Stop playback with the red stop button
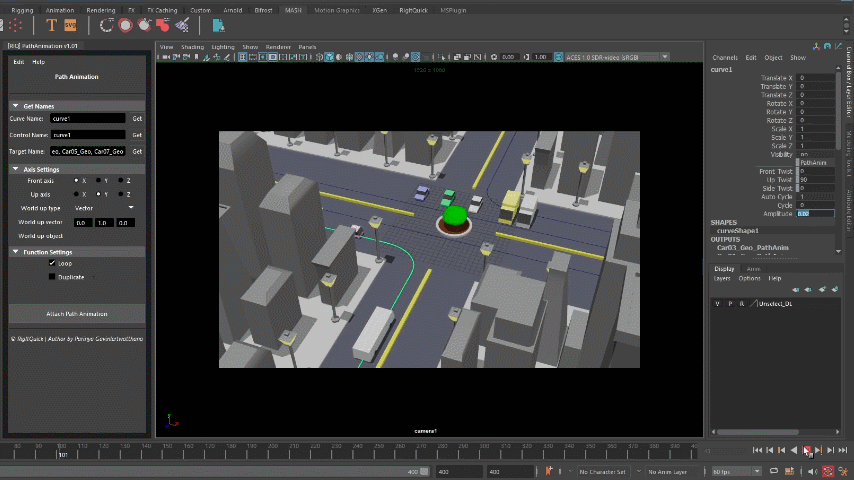The height and width of the screenshot is (480, 854). click(x=807, y=450)
